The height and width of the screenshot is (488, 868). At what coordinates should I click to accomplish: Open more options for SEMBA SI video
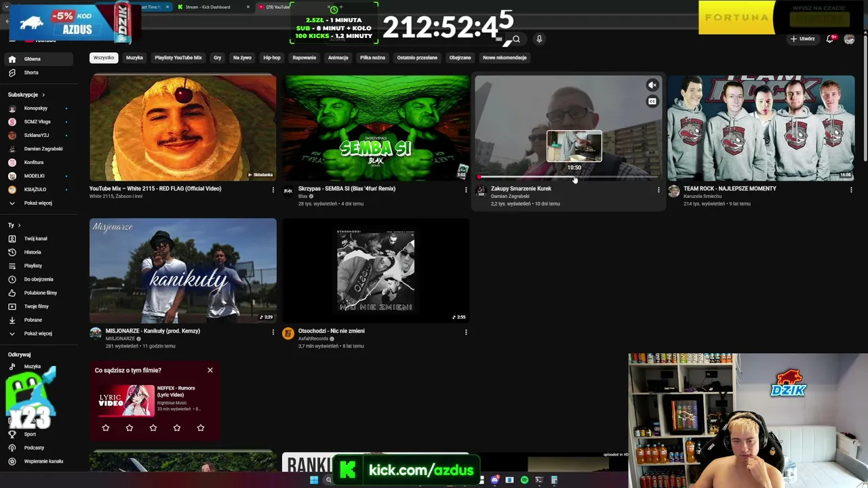pyautogui.click(x=466, y=190)
